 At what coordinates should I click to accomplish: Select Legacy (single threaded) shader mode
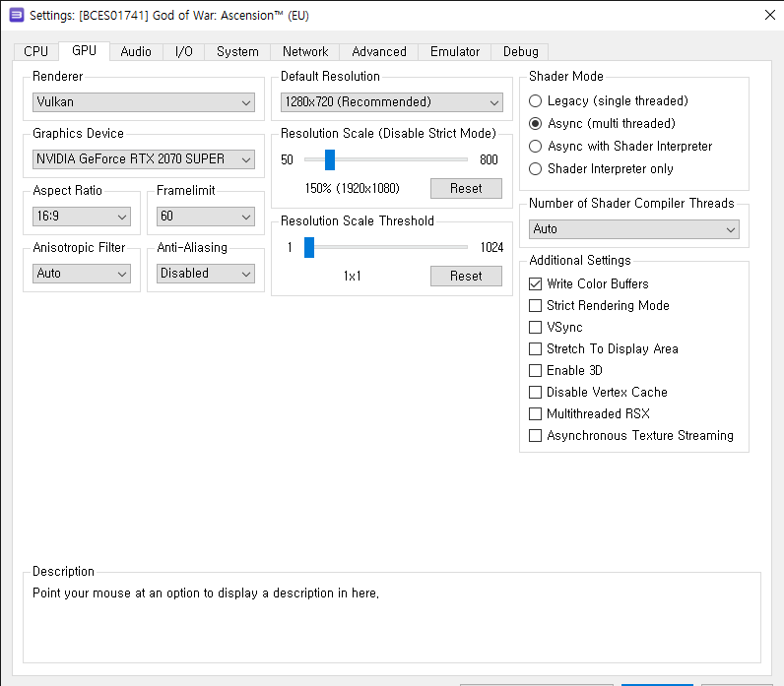point(609,101)
